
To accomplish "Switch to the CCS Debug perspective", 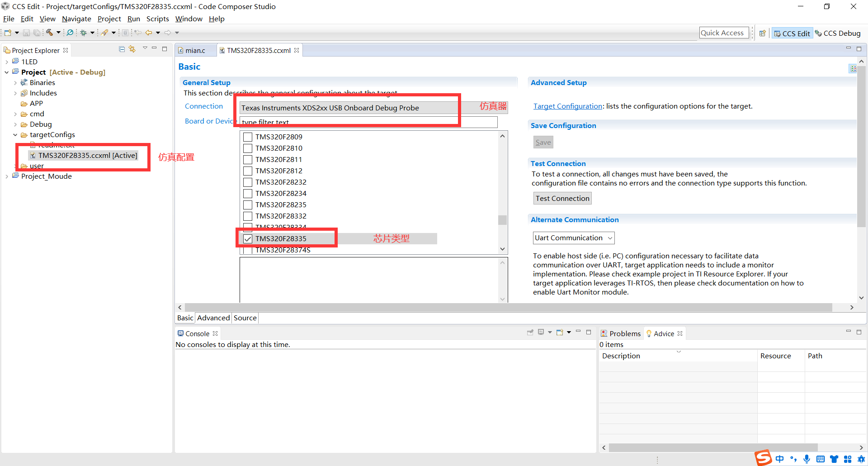I will tap(838, 33).
